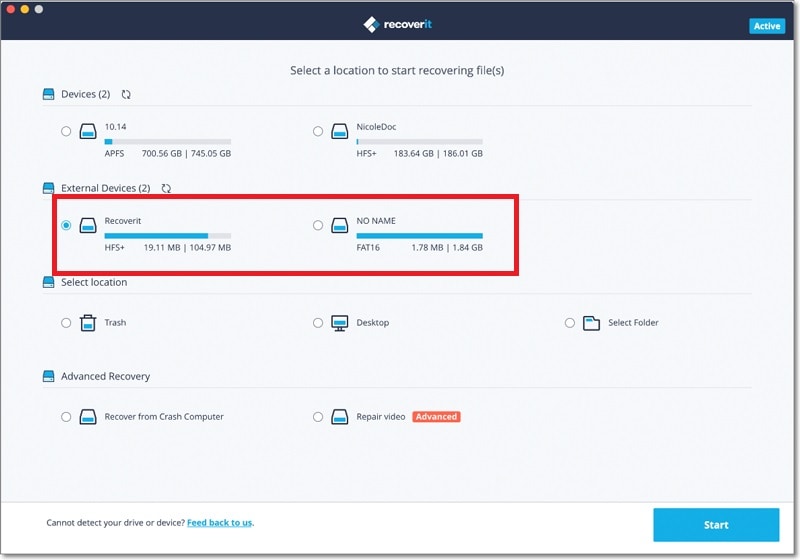Click the Advanced badge next to Repair video
800x560 pixels.
click(436, 417)
